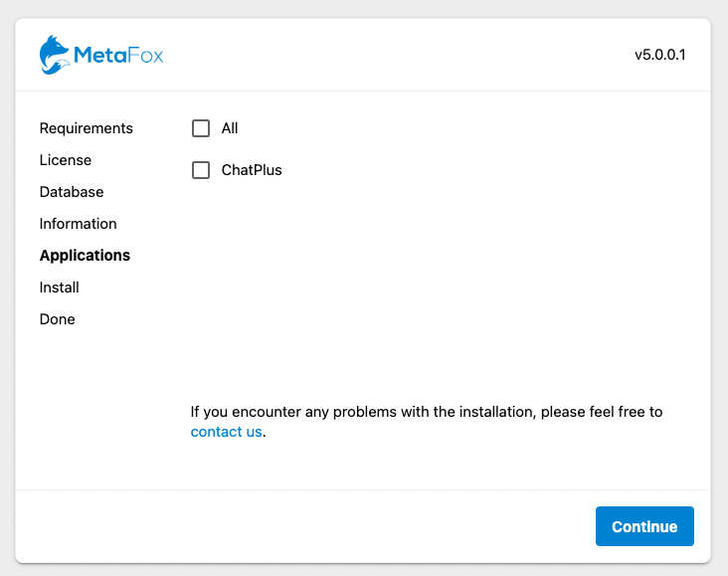This screenshot has height=576, width=728.
Task: Click the MetaFox wordmark text
Action: 118,56
